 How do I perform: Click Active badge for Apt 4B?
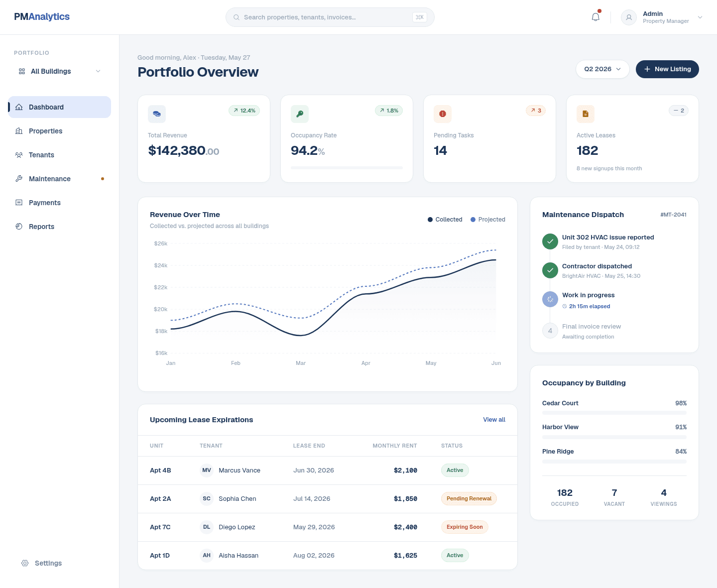[x=455, y=470]
